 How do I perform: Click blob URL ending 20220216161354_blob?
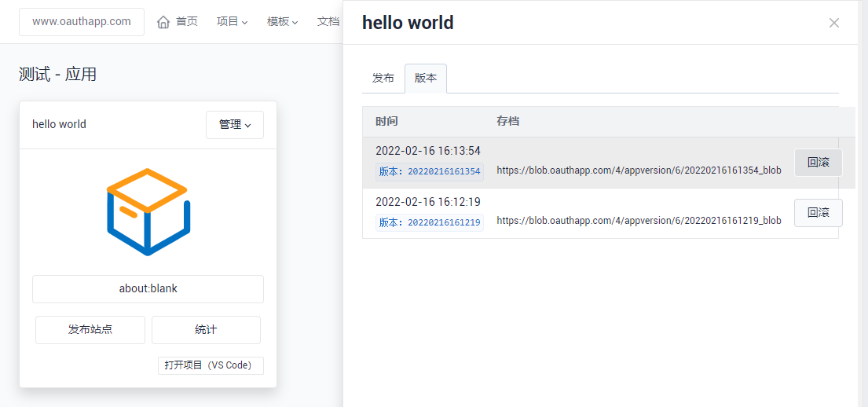639,170
